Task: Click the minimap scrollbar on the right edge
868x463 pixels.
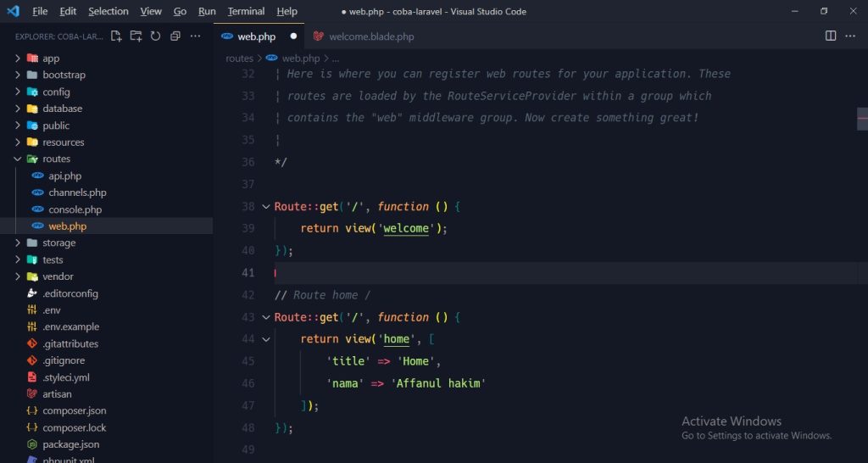Action: tap(862, 119)
